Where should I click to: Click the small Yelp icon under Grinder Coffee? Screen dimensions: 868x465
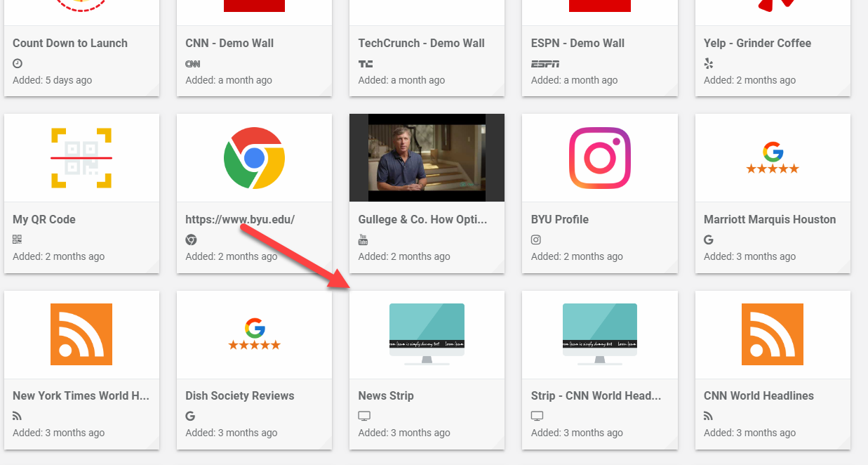click(x=709, y=63)
